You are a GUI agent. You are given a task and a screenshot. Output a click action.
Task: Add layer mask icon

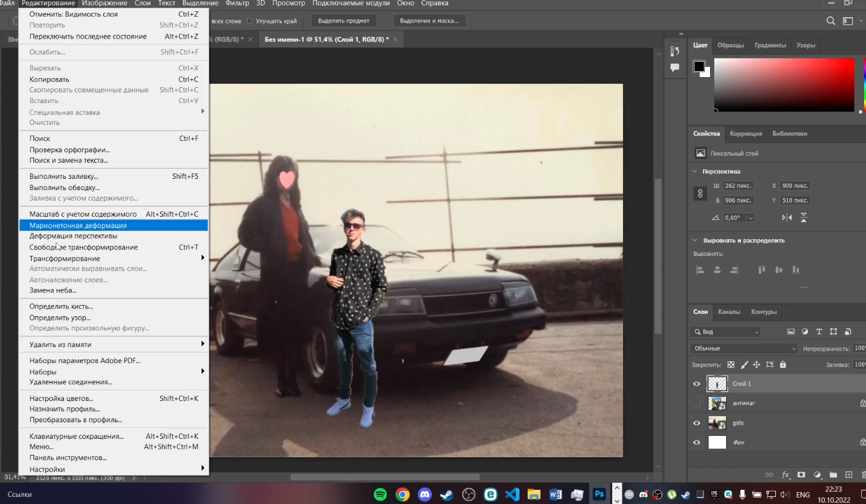click(801, 475)
